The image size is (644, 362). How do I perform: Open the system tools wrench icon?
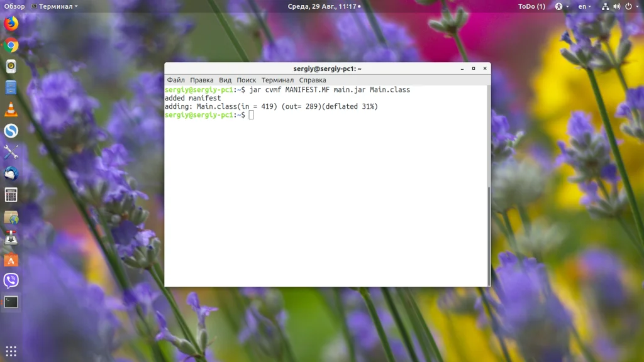click(11, 152)
